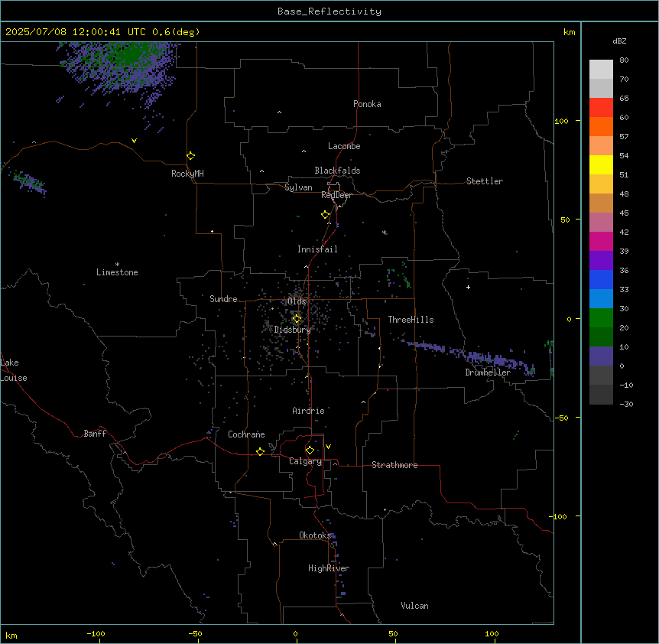
Task: Click the Base_Reflectivity title
Action: [329, 11]
